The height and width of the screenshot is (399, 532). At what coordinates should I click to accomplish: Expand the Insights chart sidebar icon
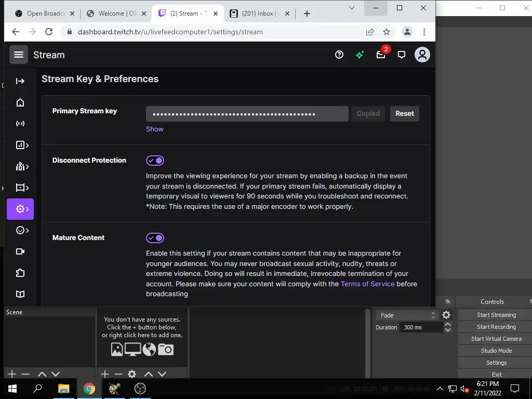point(22,145)
